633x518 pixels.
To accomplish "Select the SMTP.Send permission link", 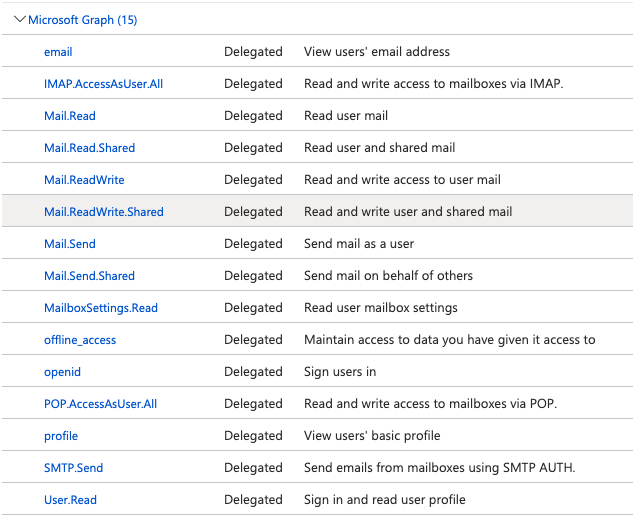I will pyautogui.click(x=73, y=468).
